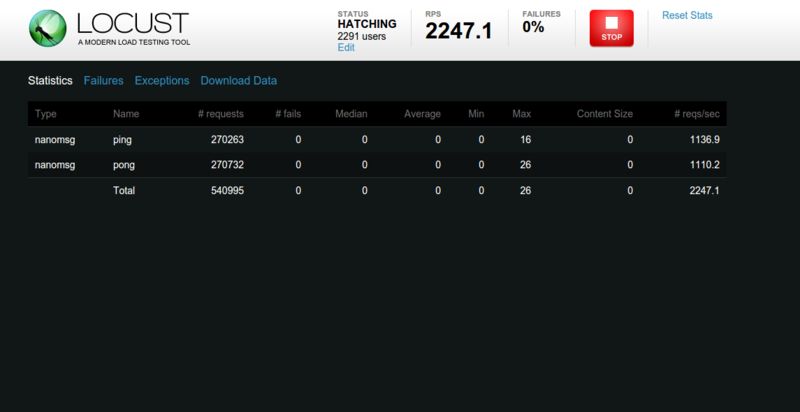The height and width of the screenshot is (412, 800).
Task: Click Reset Stats link
Action: pos(687,15)
